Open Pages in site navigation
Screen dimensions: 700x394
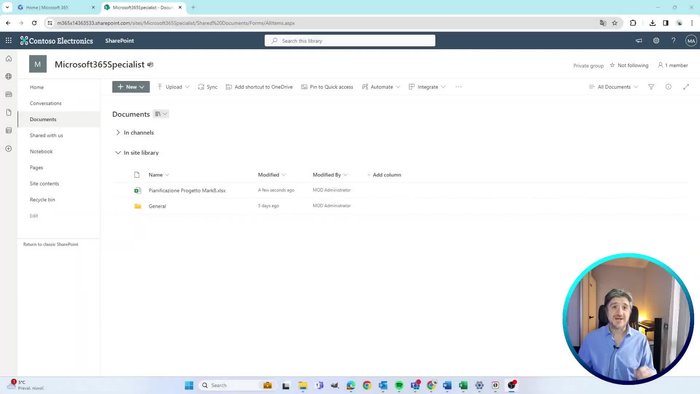(36, 168)
